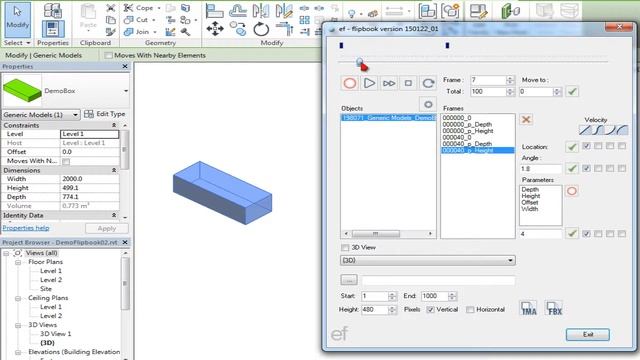Image resolution: width=640 pixels, height=360 pixels.
Task: Click the IMA export icon
Action: click(529, 308)
